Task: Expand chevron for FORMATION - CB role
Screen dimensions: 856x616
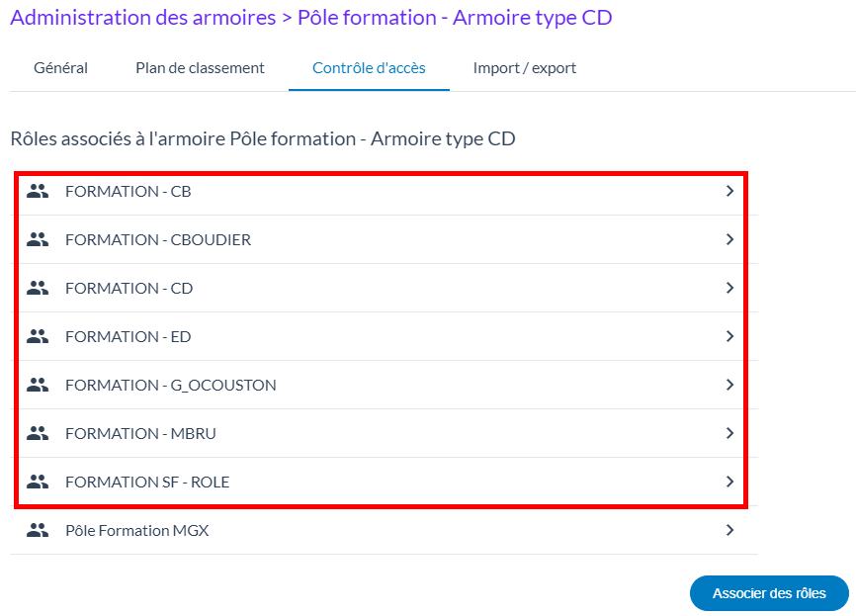Action: pos(729,192)
